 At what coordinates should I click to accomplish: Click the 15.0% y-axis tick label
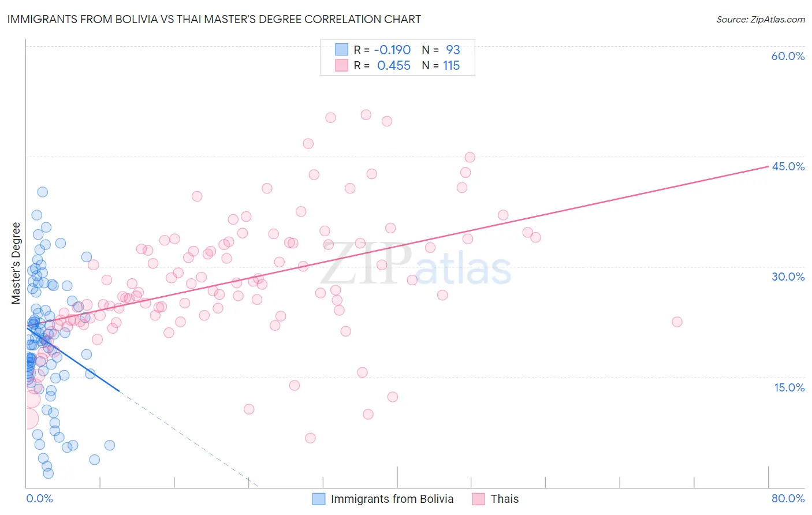[789, 387]
